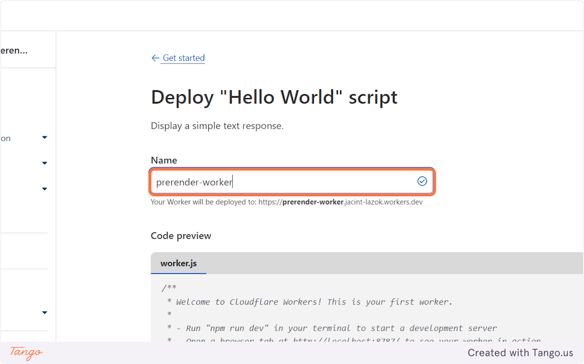Select the Deploy "Hello World" script heading
Image resolution: width=584 pixels, height=364 pixels.
coord(274,97)
